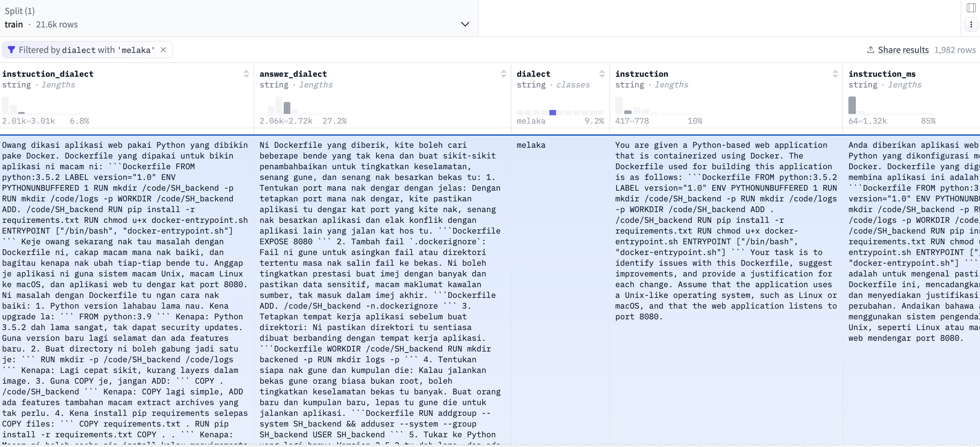The image size is (980, 447).
Task: Open the instruction_dialect cell starting 'Owang dikasi'
Action: [x=126, y=290]
